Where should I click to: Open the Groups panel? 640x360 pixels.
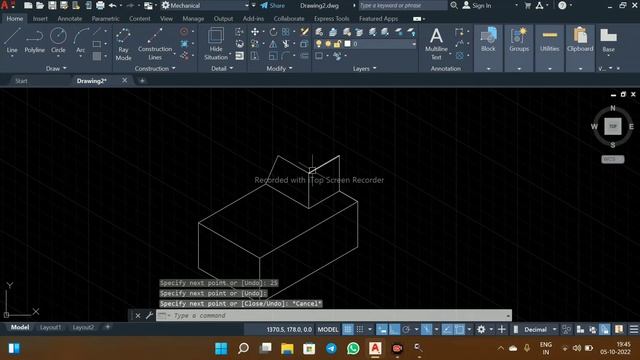click(519, 48)
